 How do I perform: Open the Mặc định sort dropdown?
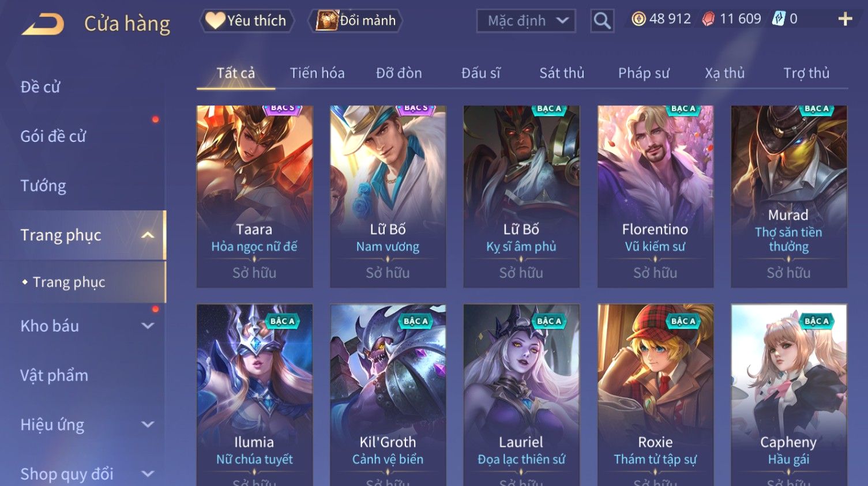point(526,21)
